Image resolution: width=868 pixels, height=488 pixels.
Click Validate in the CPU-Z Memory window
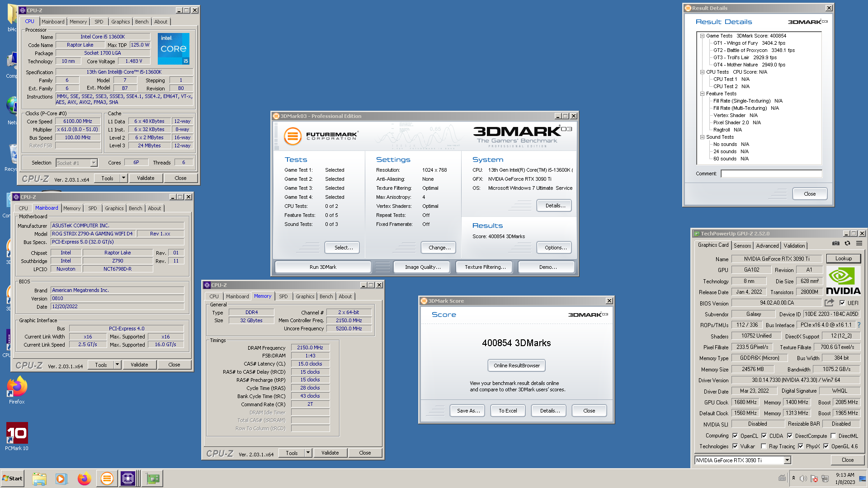pos(330,453)
